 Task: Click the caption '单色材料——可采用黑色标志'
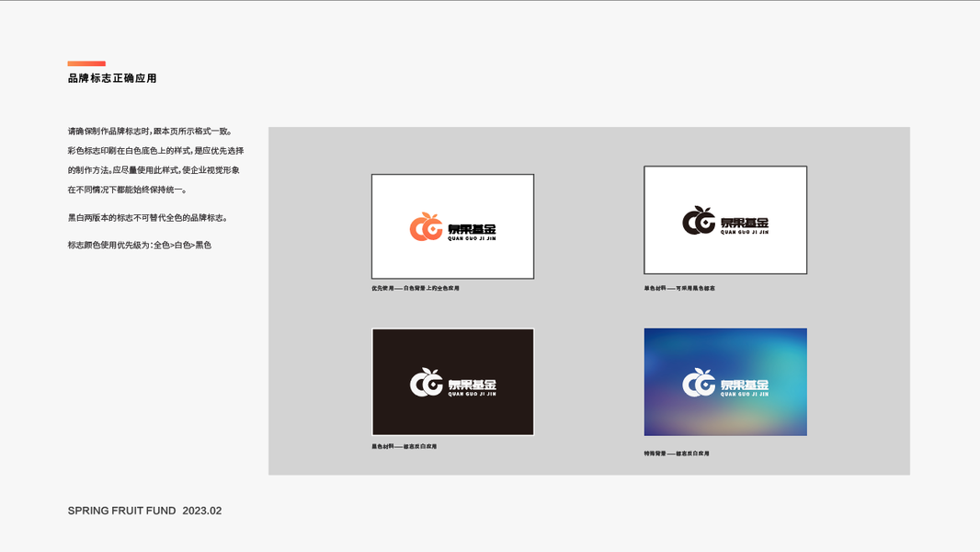click(679, 288)
